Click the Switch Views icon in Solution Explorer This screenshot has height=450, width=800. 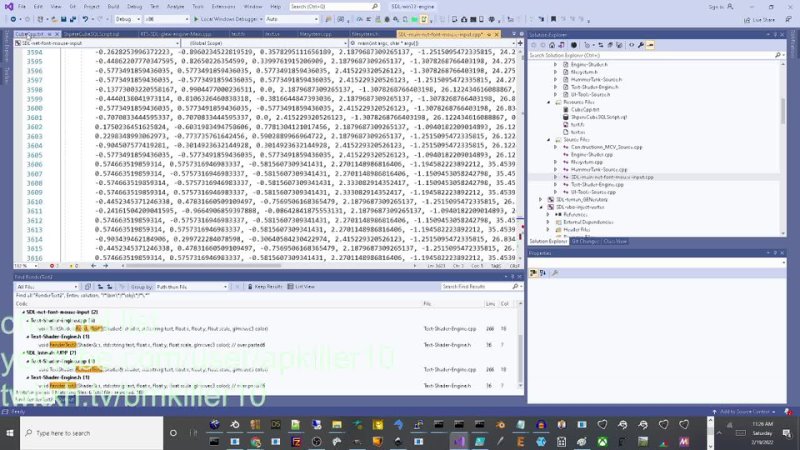(x=561, y=45)
